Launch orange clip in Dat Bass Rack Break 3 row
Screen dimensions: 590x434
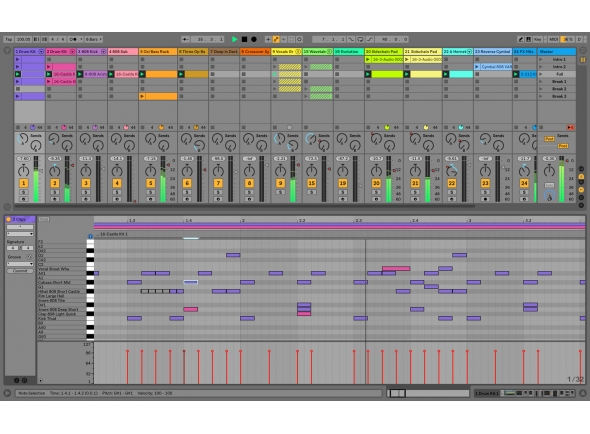(142, 96)
